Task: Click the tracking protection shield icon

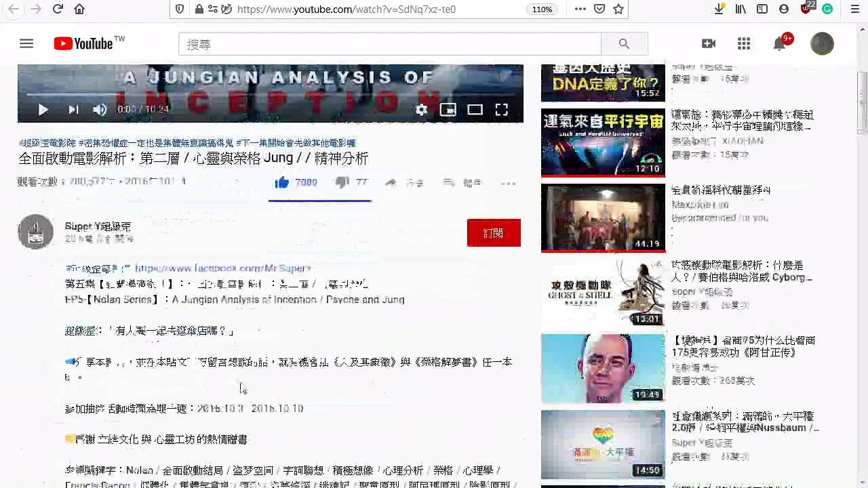Action: pos(180,9)
